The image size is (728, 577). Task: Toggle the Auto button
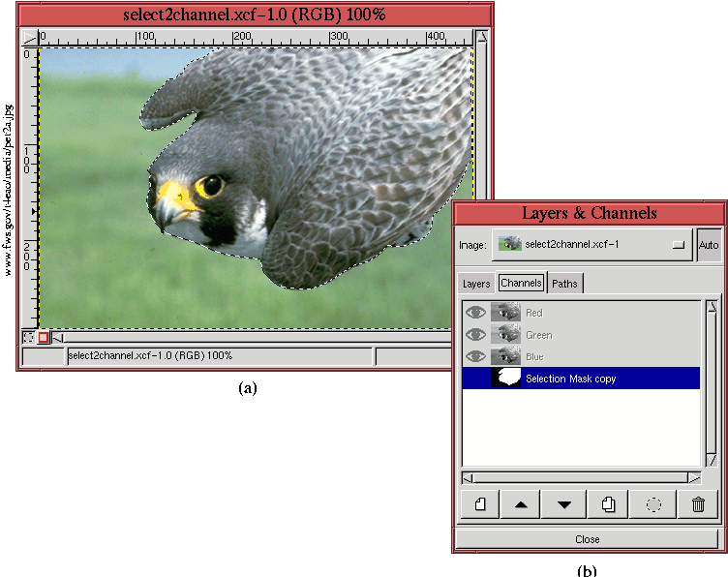click(x=709, y=245)
